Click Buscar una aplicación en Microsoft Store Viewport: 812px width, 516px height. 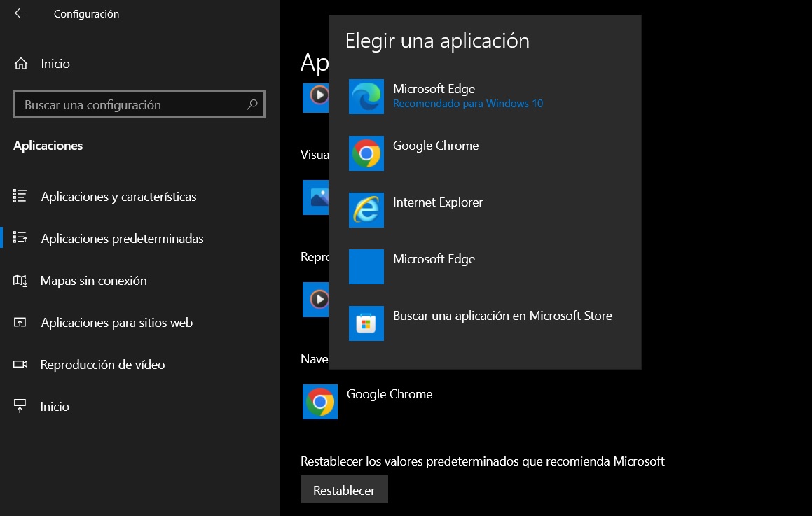(502, 316)
